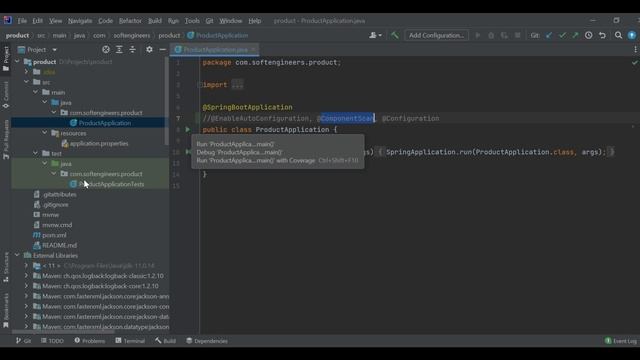Viewport: 640px width, 360px height.
Task: Toggle Bookmarks side tool window stripe
Action: point(6,310)
